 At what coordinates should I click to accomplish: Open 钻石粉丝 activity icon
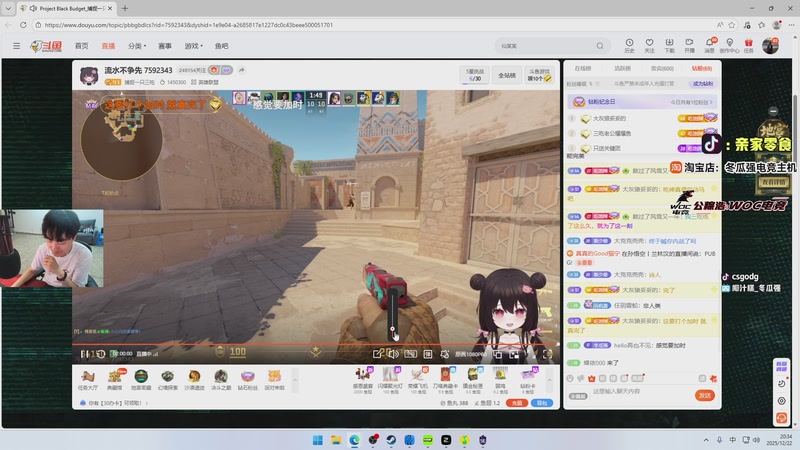pos(247,380)
